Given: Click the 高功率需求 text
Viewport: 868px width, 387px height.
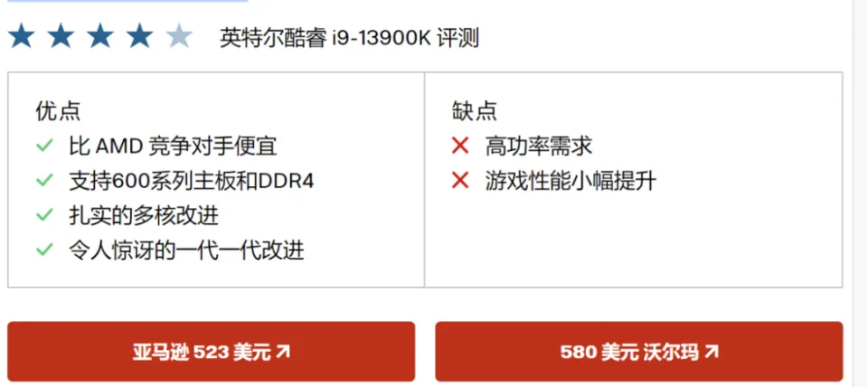Looking at the screenshot, I should tap(539, 146).
